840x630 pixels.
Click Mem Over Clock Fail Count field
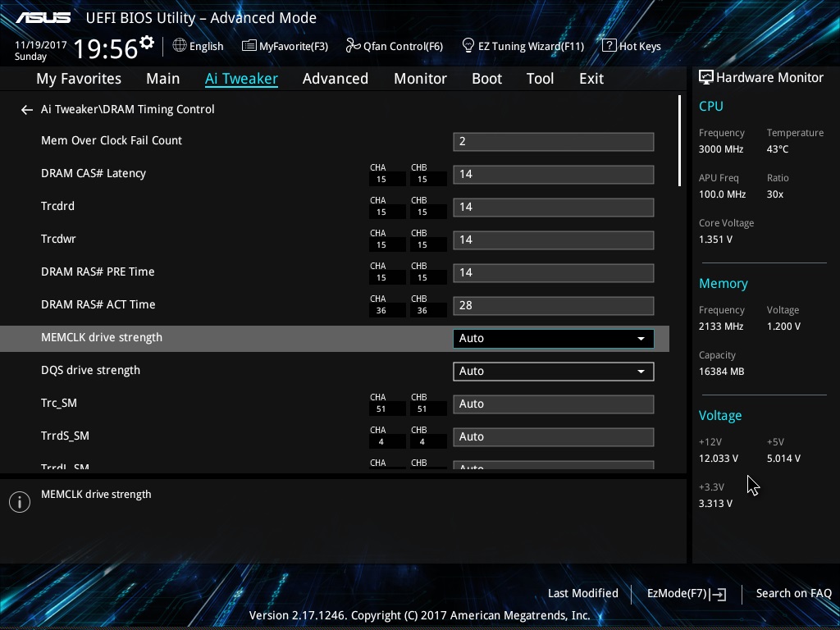554,141
